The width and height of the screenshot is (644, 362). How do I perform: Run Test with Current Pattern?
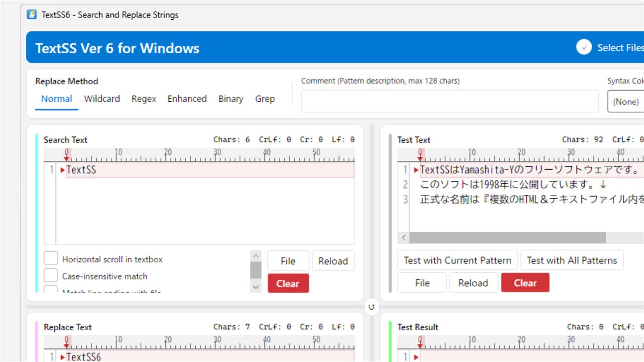458,260
